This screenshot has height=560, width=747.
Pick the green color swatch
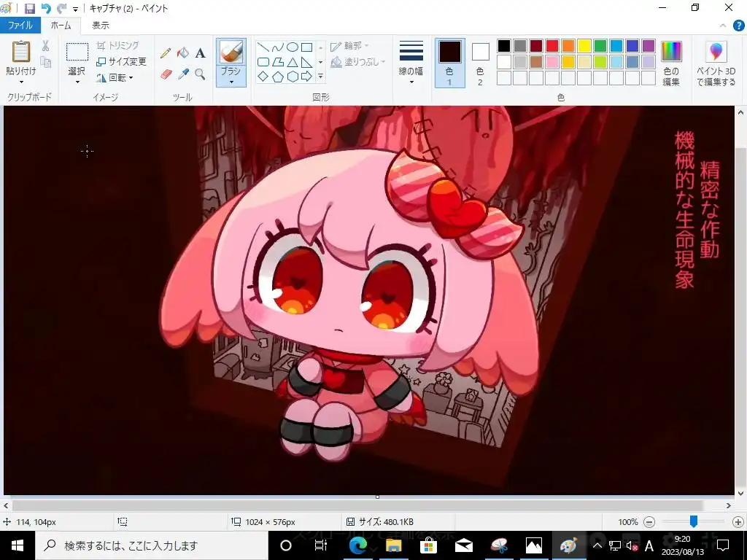point(600,46)
